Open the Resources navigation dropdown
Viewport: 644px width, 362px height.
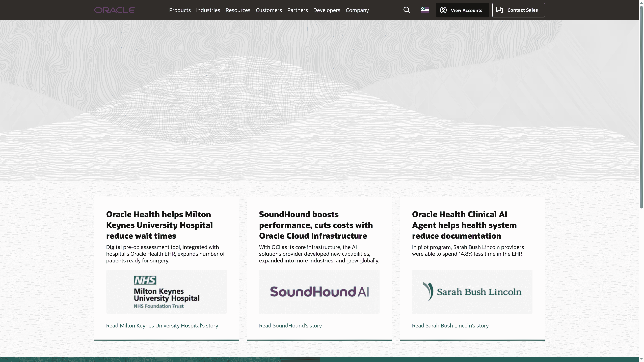[238, 10]
